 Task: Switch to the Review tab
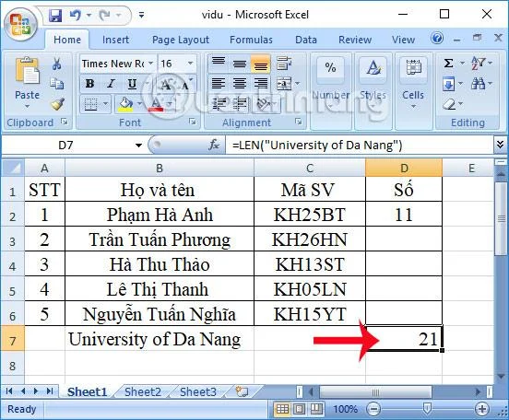(355, 40)
